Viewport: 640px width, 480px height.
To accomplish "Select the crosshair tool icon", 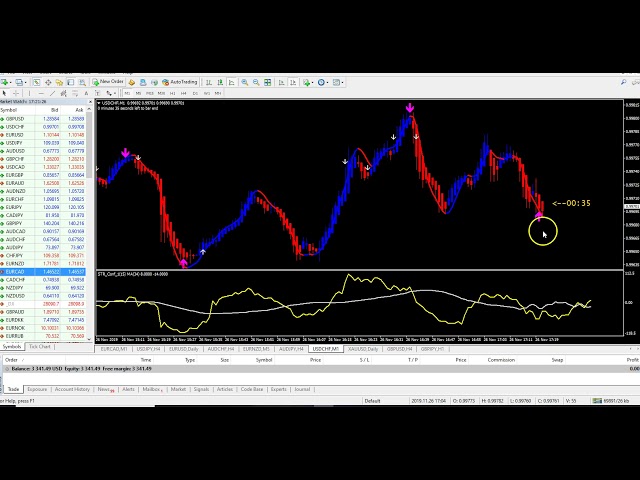I will pyautogui.click(x=17, y=93).
